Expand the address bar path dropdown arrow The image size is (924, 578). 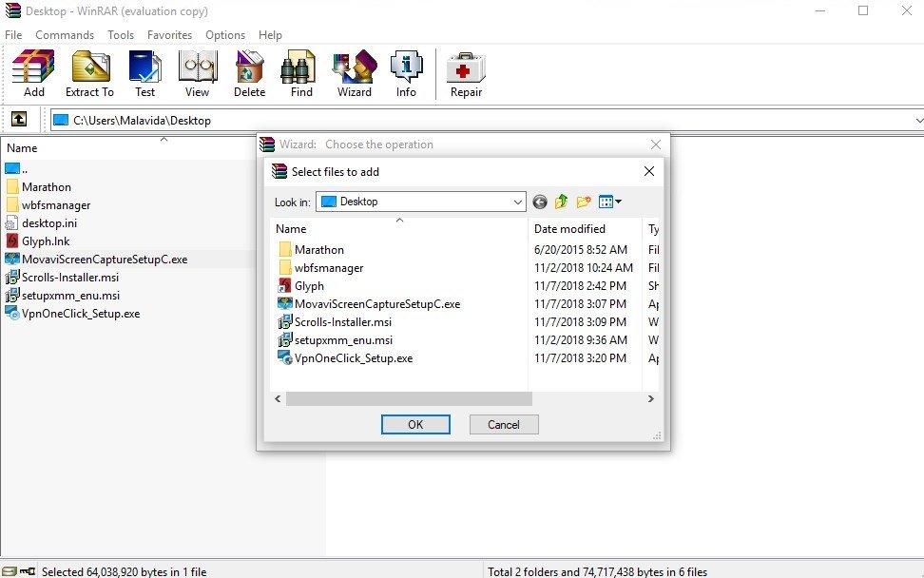(918, 120)
